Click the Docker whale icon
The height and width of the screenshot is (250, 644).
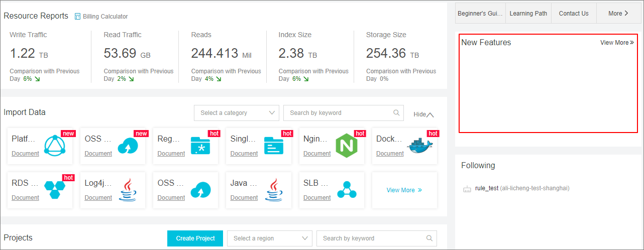click(x=419, y=146)
